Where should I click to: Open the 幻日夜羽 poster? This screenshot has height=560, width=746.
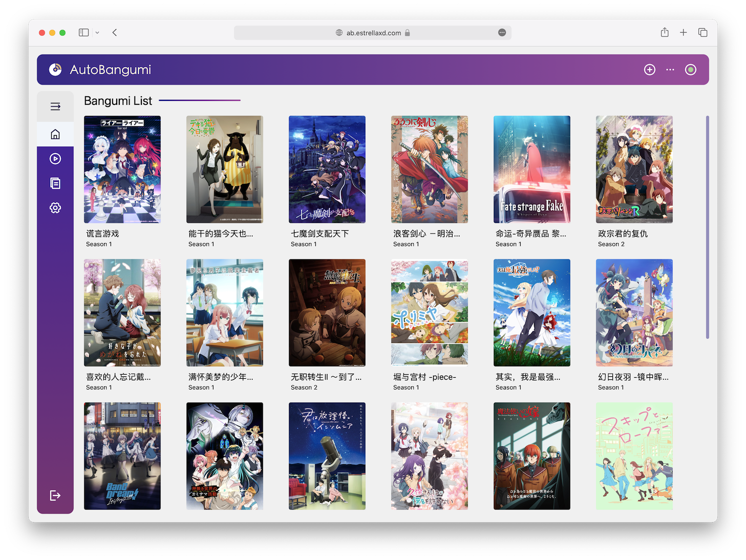634,313
